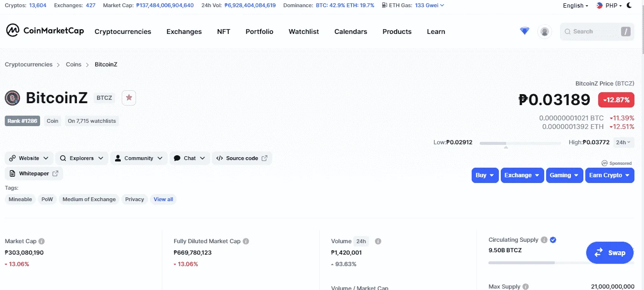Open the PHP currency dropdown
This screenshot has height=290, width=644.
coord(609,6)
